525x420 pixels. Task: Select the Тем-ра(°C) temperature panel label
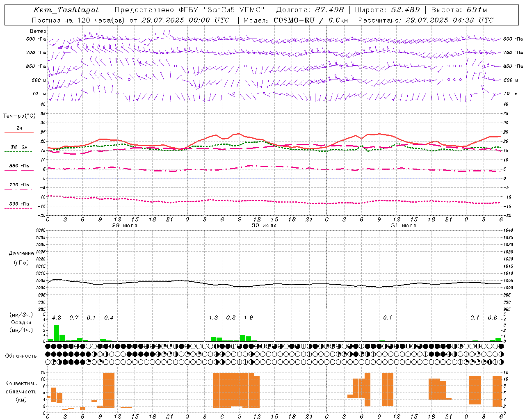click(19, 116)
